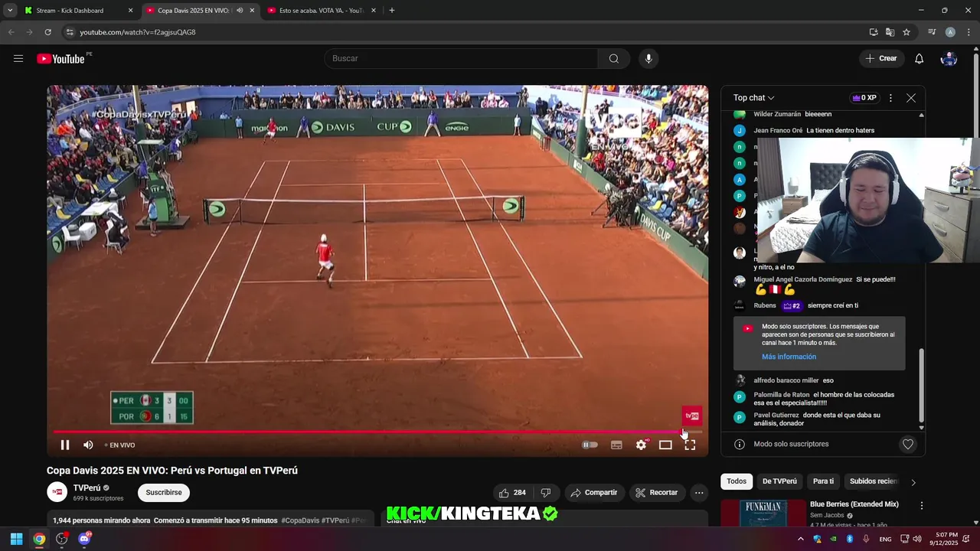Open the video player settings gear
This screenshot has height=551, width=980.
tap(642, 445)
